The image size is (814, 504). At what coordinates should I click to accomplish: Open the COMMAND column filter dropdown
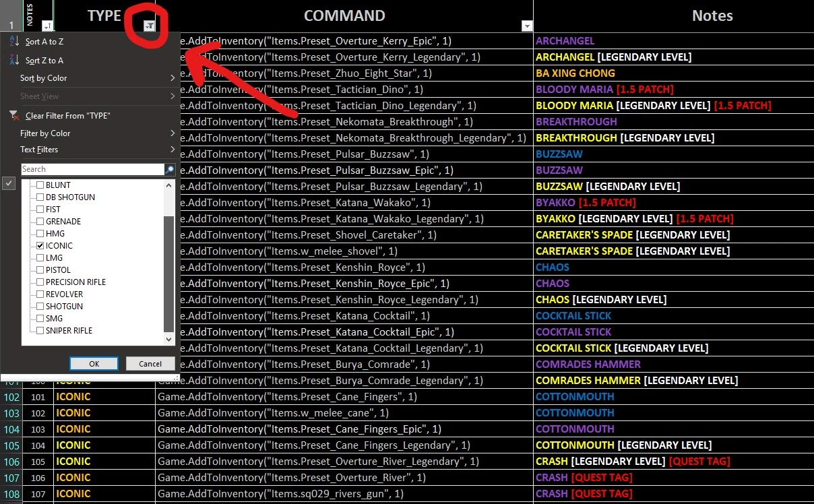coord(527,26)
